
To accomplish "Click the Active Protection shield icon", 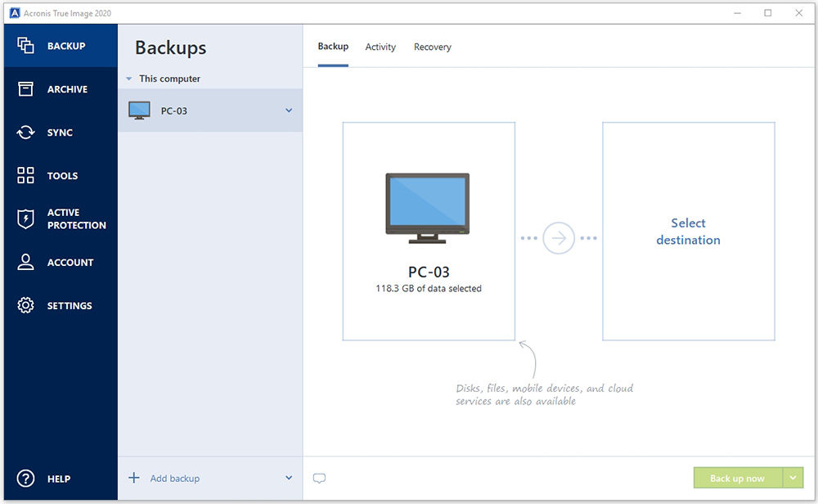I will pyautogui.click(x=25, y=218).
